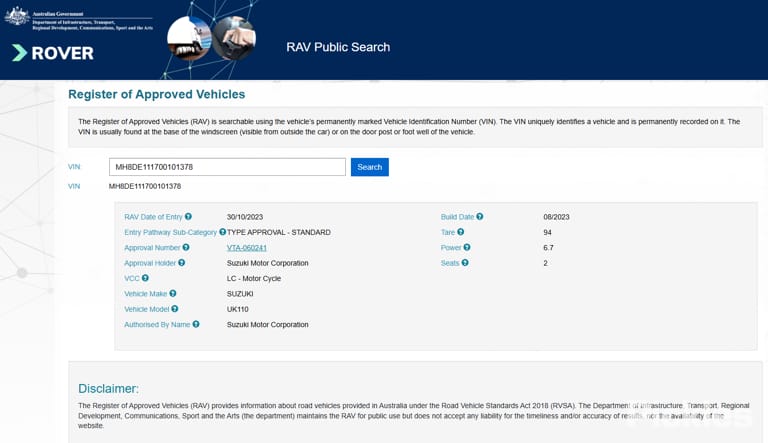Click the ROVER logo
Image resolution: width=768 pixels, height=443 pixels.
pos(53,53)
